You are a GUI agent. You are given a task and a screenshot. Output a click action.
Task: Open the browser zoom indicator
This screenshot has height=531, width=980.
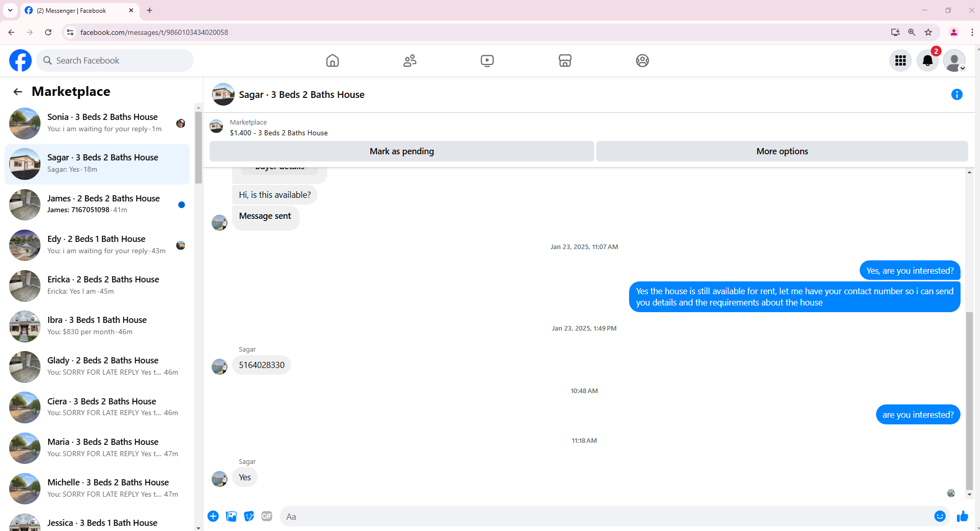[912, 32]
